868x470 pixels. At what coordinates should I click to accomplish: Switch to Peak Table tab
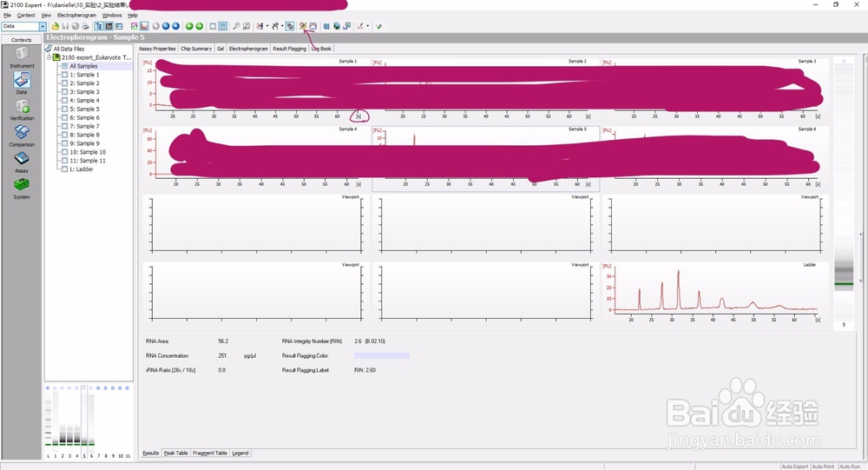point(175,453)
